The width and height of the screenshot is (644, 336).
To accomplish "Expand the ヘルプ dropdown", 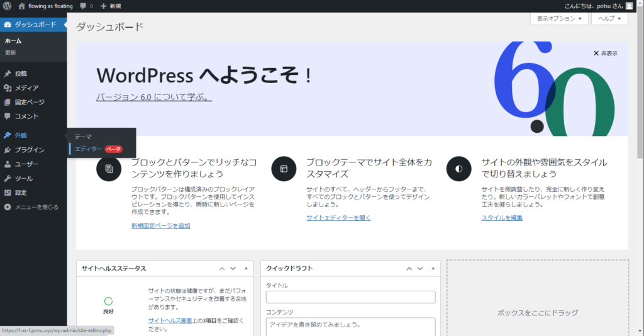I will 609,19.
